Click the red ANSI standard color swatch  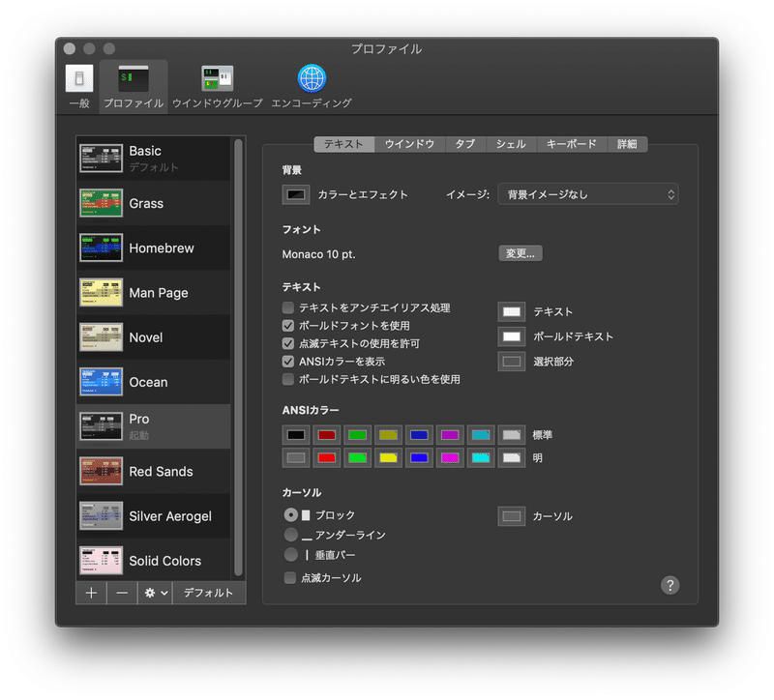pos(327,435)
